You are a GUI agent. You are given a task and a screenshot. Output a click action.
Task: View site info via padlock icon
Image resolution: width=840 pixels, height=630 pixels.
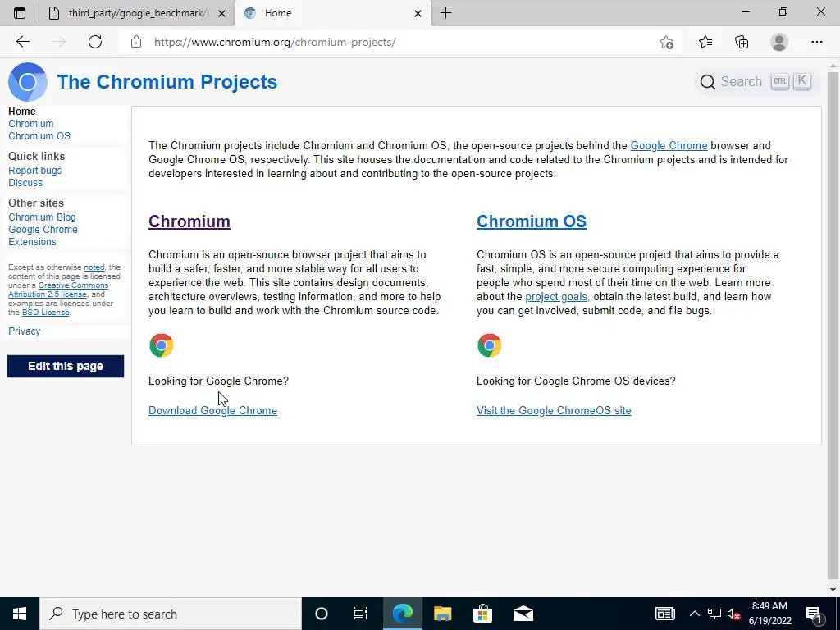[136, 42]
